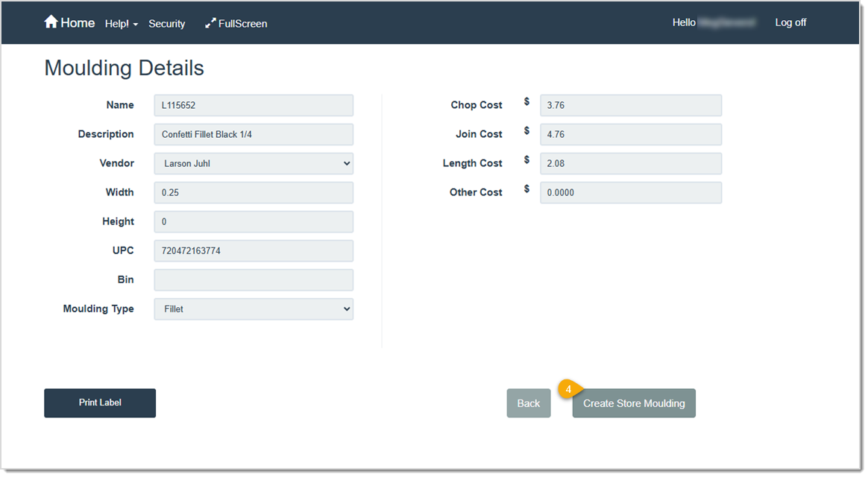Expand the Help! menu

(119, 23)
